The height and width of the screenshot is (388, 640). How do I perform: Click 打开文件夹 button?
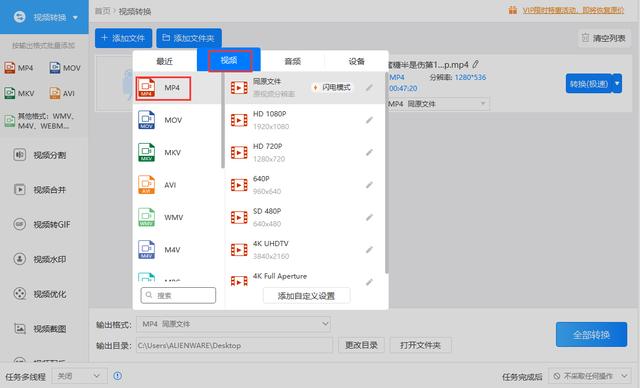tap(420, 345)
